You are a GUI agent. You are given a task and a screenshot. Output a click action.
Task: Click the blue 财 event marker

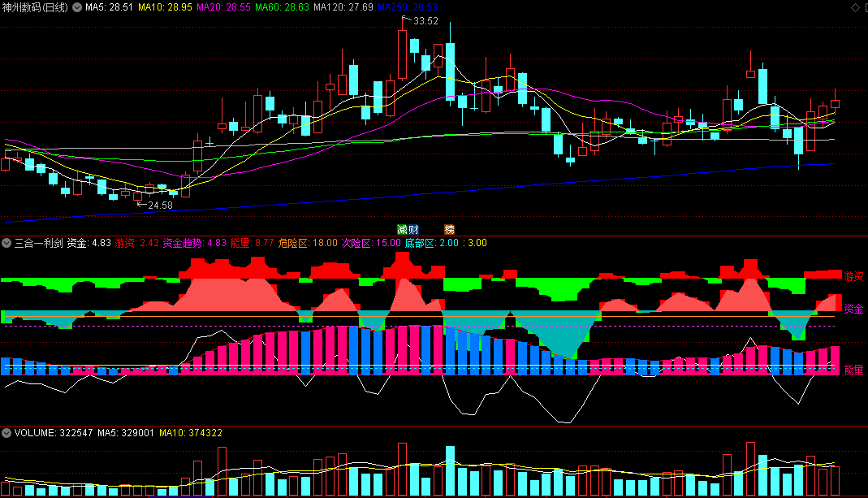click(x=413, y=229)
